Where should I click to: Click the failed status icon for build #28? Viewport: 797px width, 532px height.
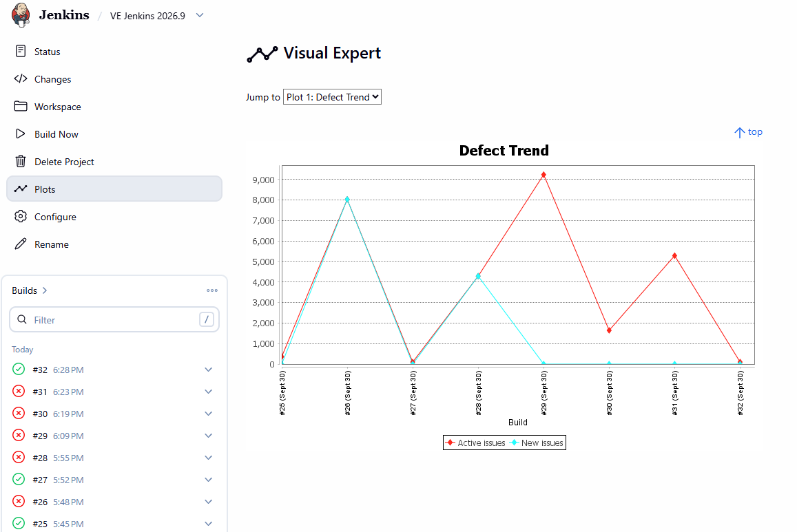(19, 458)
